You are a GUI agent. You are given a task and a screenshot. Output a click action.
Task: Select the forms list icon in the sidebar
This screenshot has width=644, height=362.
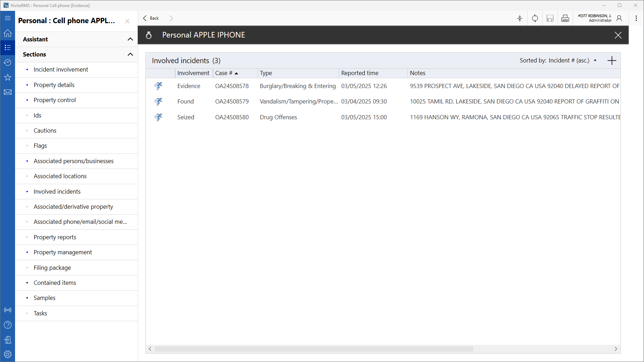tap(8, 47)
